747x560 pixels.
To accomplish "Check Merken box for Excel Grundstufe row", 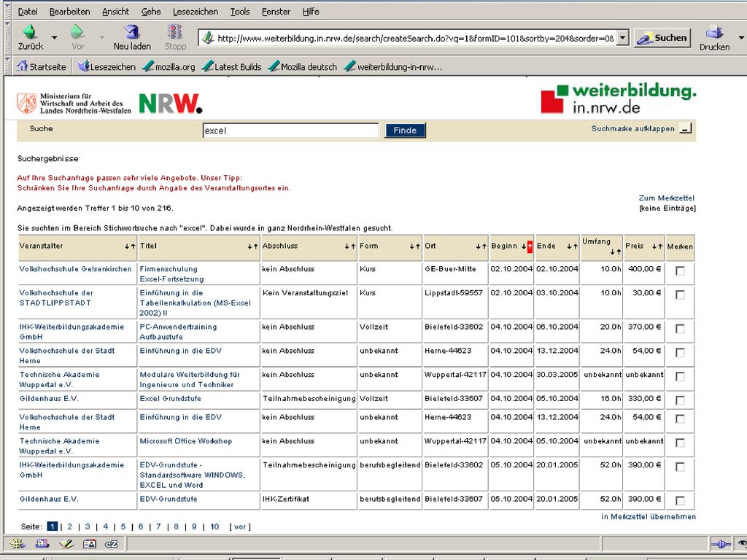I will pos(681,400).
